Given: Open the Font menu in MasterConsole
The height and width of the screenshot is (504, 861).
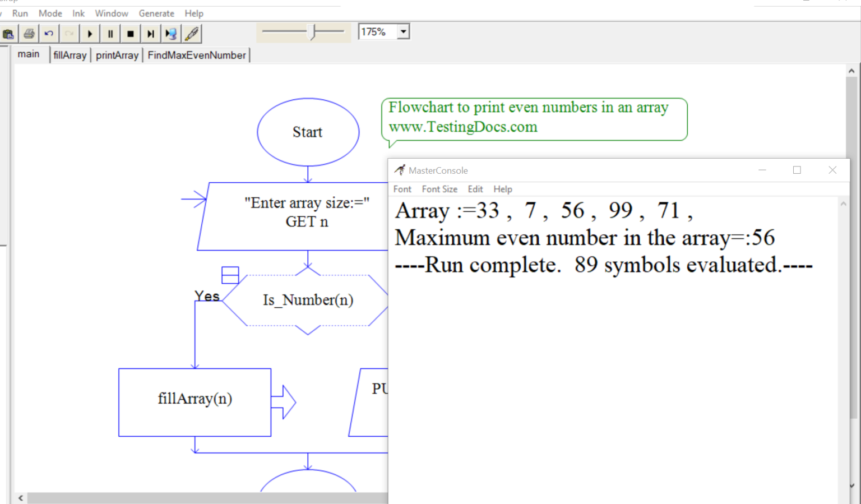Looking at the screenshot, I should [x=402, y=189].
